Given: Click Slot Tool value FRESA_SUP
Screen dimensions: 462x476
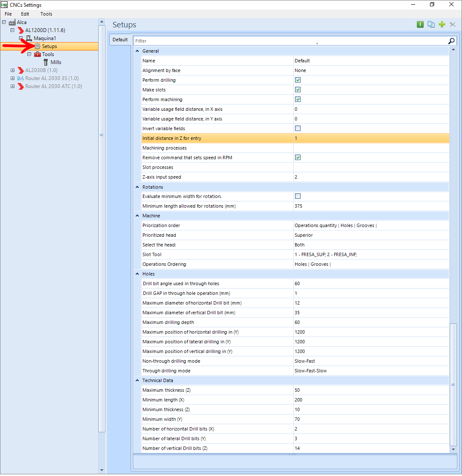Looking at the screenshot, I should coord(325,255).
